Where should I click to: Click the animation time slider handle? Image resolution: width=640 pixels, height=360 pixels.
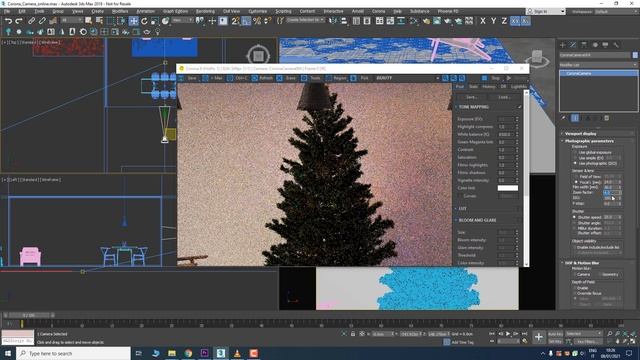click(28, 315)
